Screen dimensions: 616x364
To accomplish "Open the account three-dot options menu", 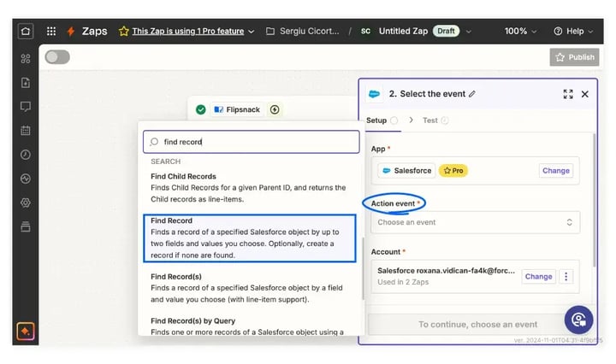I will [x=566, y=277].
